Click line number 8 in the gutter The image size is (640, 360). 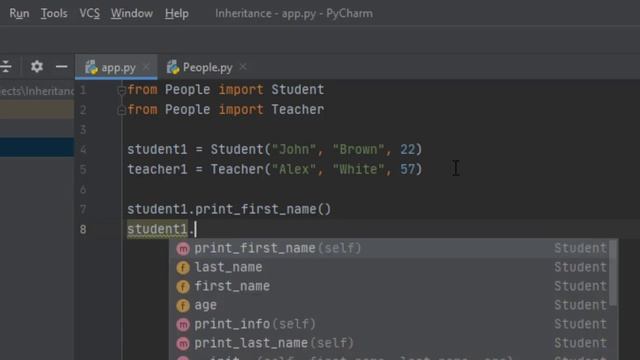pos(83,229)
